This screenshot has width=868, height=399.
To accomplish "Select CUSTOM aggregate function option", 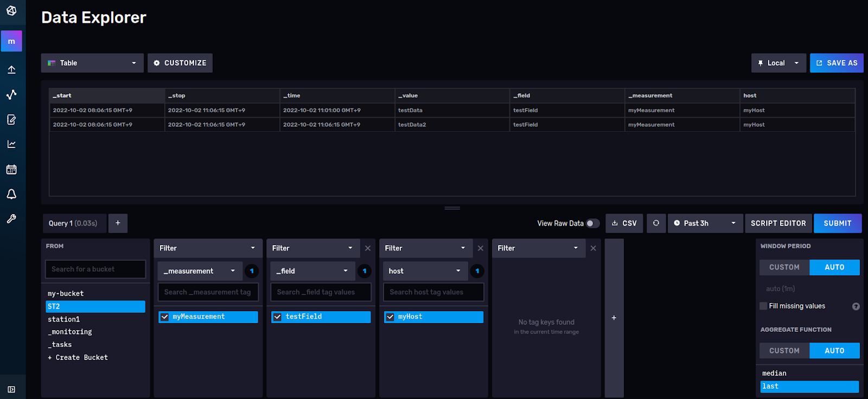I will [784, 351].
